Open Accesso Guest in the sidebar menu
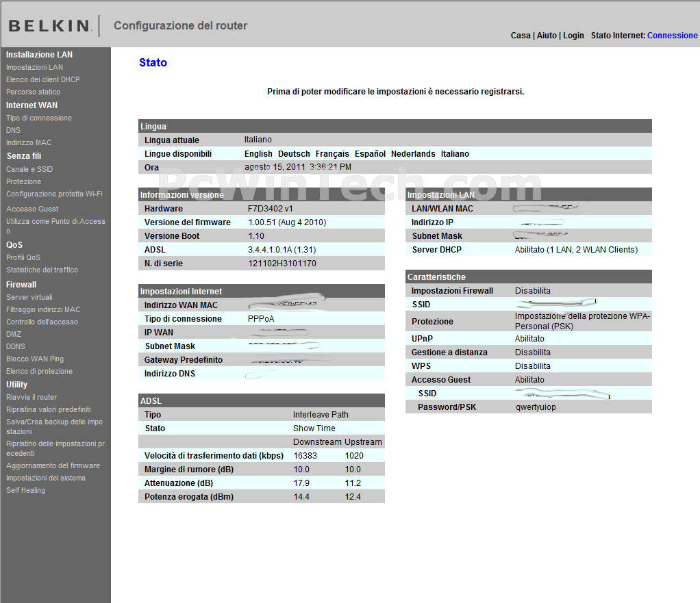700x603 pixels. coord(32,209)
